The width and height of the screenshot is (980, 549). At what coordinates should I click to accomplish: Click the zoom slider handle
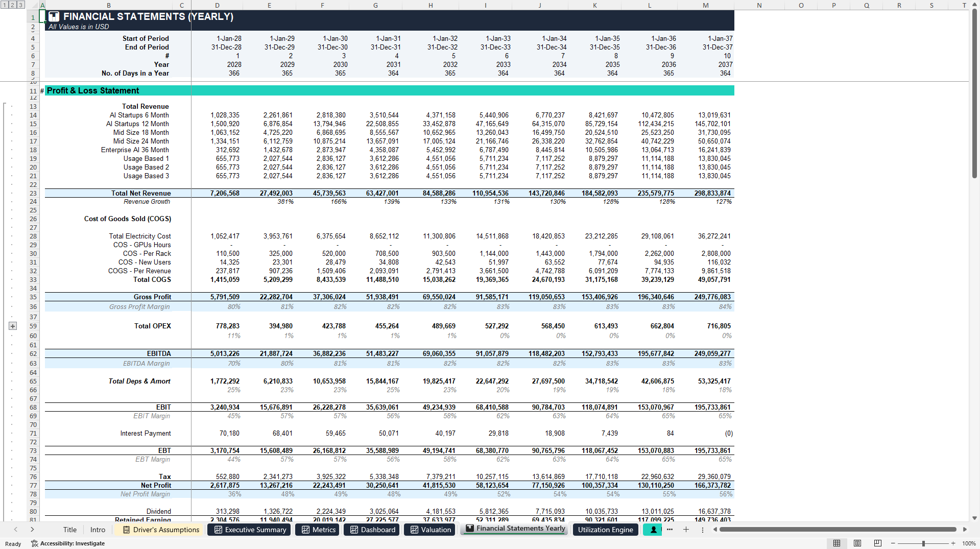[923, 543]
